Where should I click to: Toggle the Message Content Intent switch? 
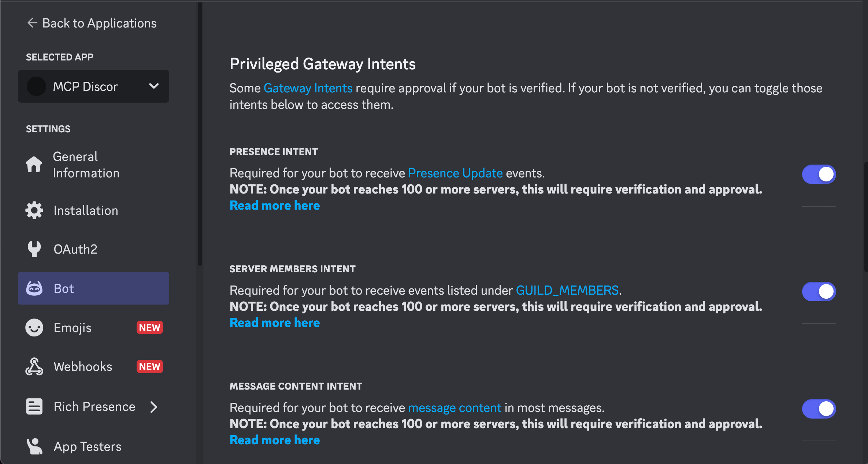pyautogui.click(x=819, y=409)
